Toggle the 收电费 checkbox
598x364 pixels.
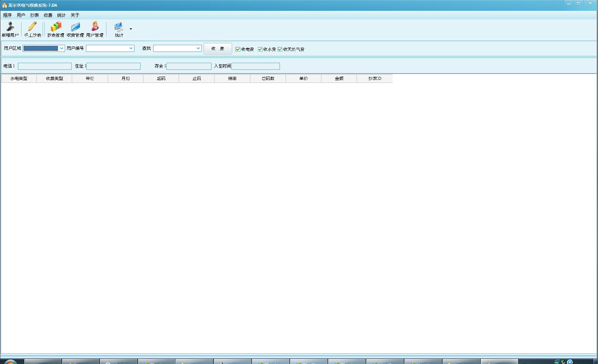[238, 49]
